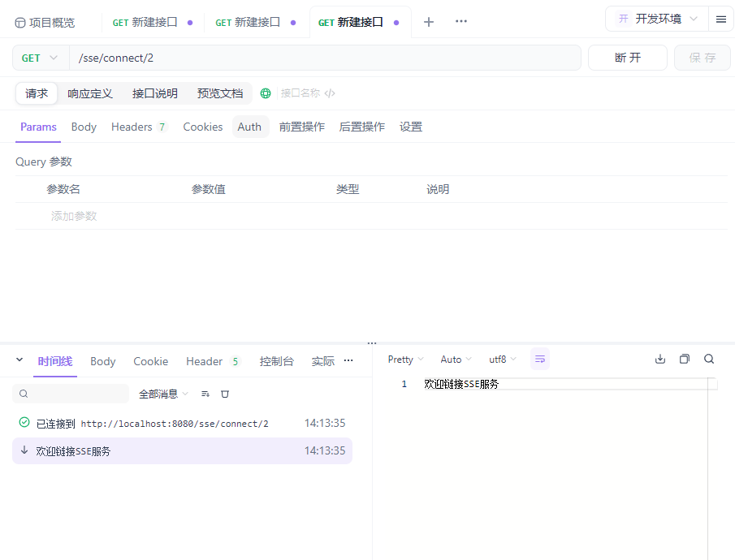The height and width of the screenshot is (560, 735).
Task: Open the Header 5 response tab
Action: pyautogui.click(x=212, y=361)
